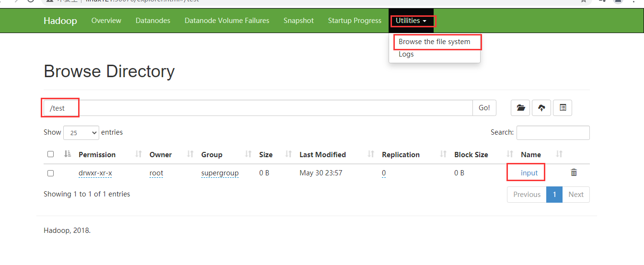The height and width of the screenshot is (265, 644).
Task: Select page 1 in pagination
Action: coord(554,195)
